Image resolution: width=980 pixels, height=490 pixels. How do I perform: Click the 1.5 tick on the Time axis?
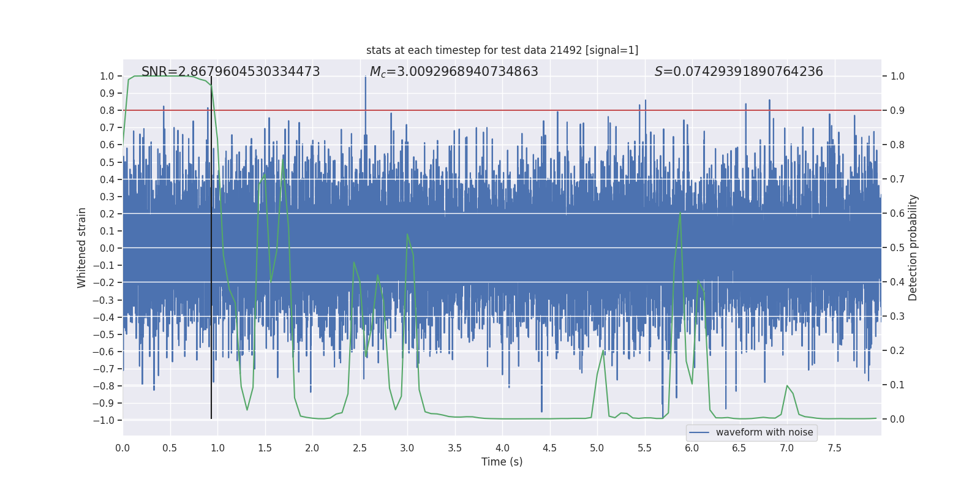tap(265, 448)
